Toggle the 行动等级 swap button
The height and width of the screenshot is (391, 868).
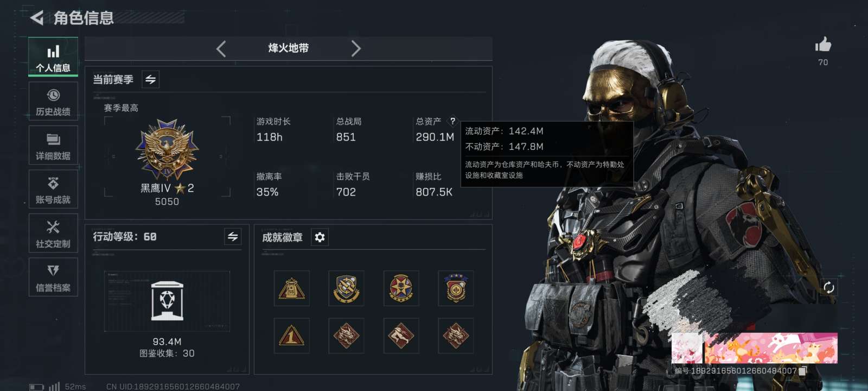pos(233,236)
